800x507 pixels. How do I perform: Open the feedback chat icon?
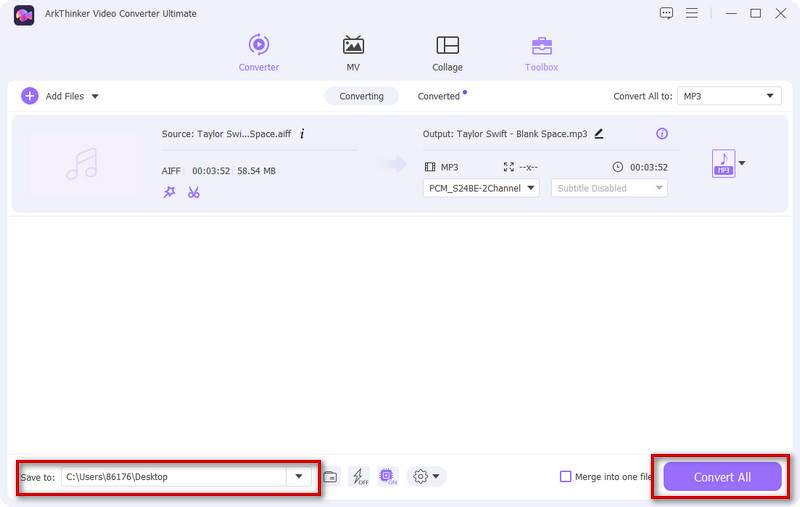[x=666, y=13]
